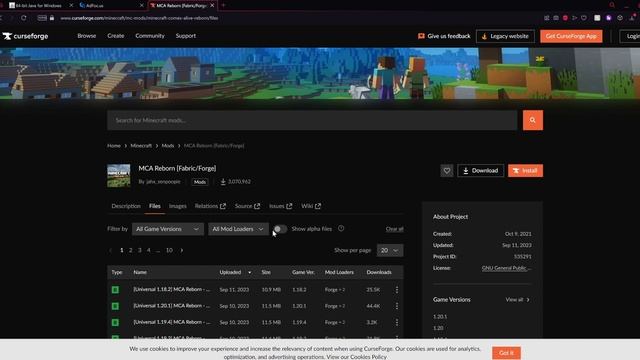
Task: Click Mods in the breadcrumb
Action: pos(168,146)
